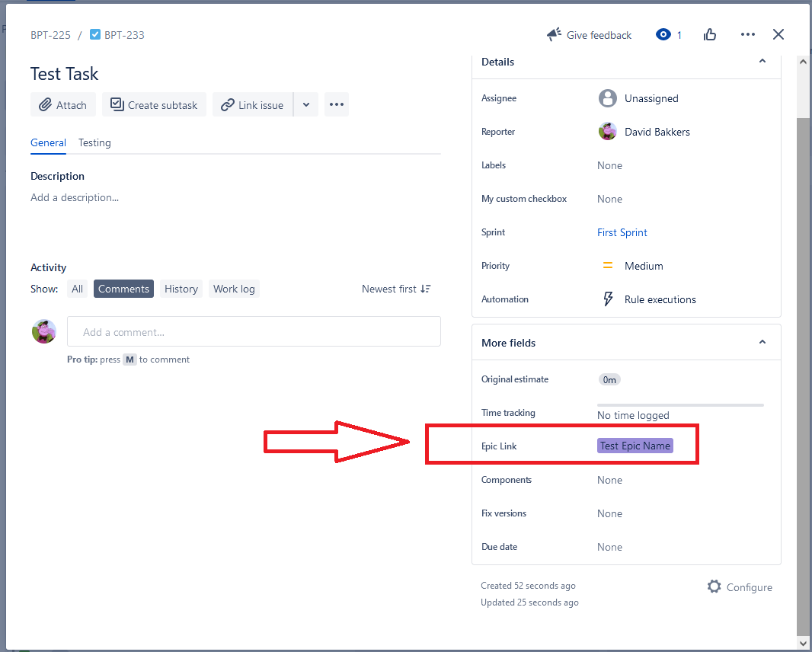Switch activity filter to History
812x652 pixels.
181,289
